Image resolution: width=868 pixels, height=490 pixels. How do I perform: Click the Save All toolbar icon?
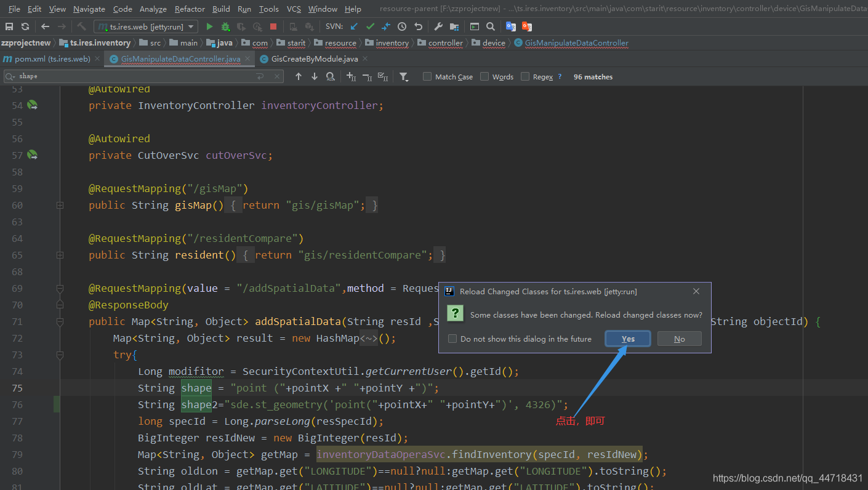click(9, 26)
